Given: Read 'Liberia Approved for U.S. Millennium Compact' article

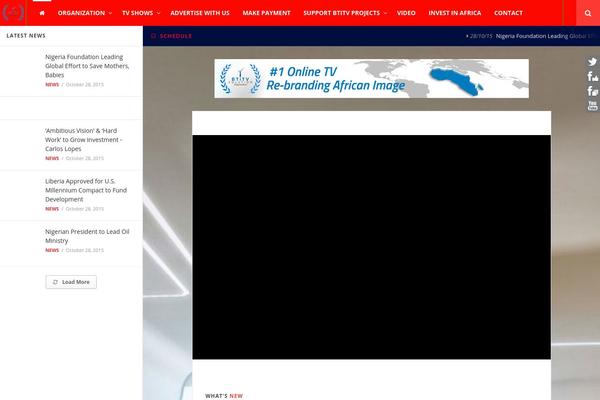Looking at the screenshot, I should coord(86,190).
